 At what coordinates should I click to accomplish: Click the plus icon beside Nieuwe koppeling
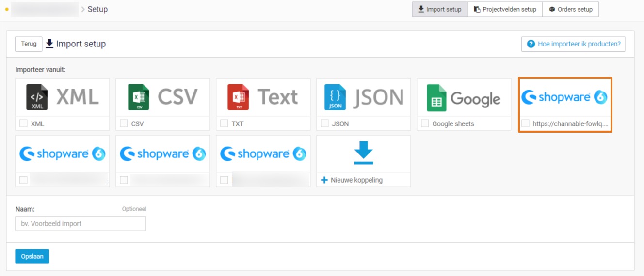click(324, 180)
